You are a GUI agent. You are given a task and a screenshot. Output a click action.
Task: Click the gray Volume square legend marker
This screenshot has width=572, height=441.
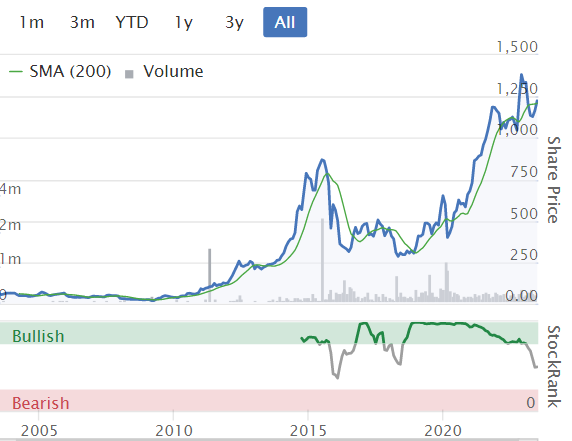click(x=129, y=74)
